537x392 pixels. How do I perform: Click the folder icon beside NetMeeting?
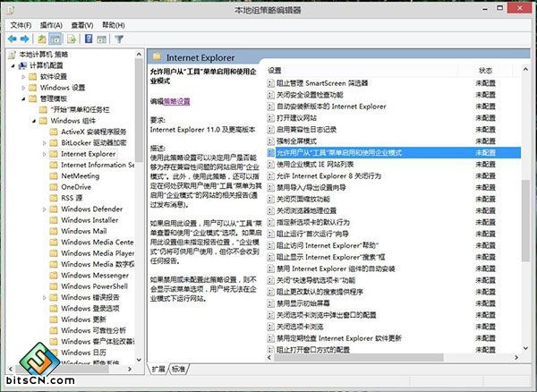click(x=54, y=176)
